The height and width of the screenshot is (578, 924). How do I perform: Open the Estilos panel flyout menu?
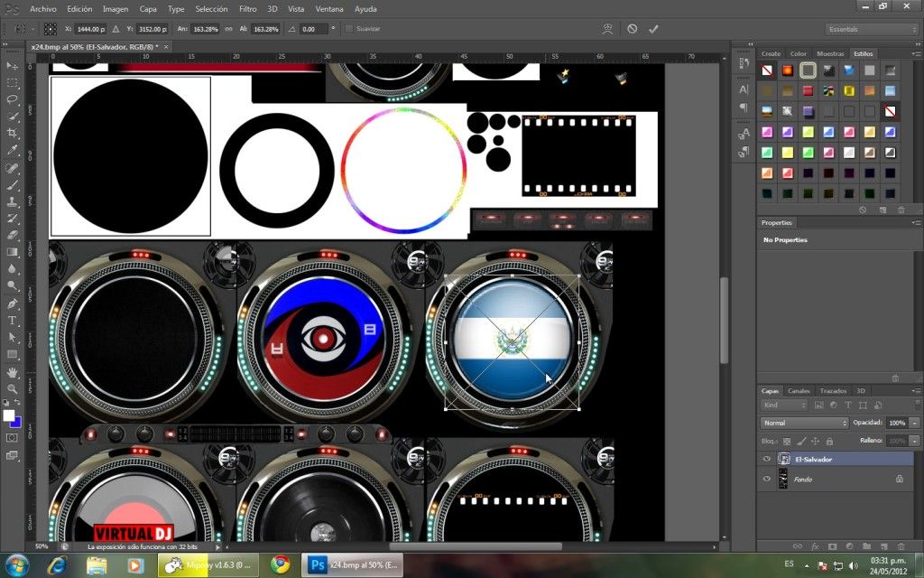click(x=916, y=53)
